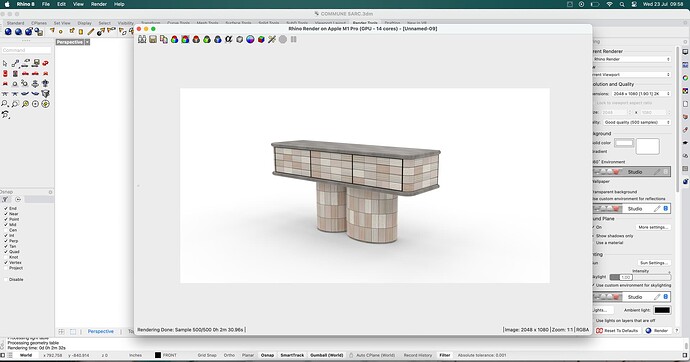Click the Render button

tap(657, 330)
